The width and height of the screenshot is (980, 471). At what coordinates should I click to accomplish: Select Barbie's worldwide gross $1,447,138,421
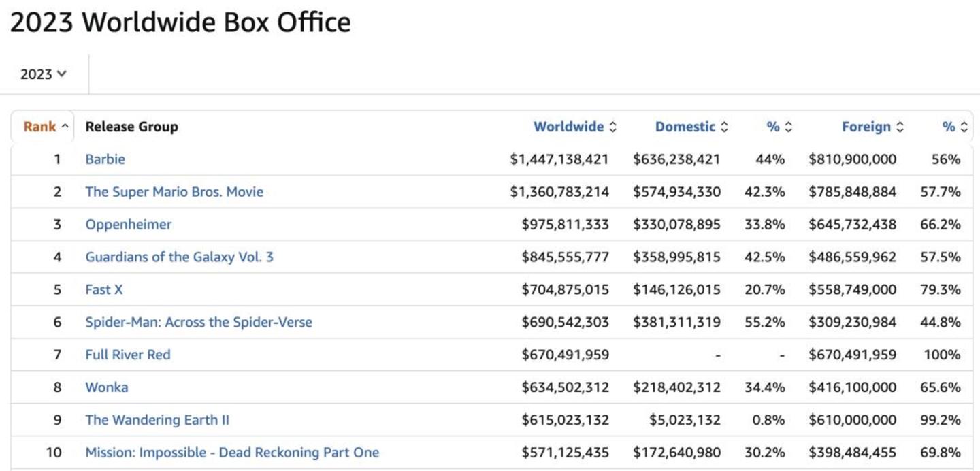559,159
